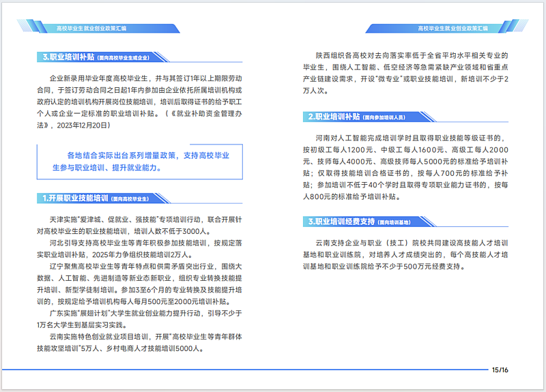Click the '(面向参加培训人员)' heading subtitle

(389, 118)
